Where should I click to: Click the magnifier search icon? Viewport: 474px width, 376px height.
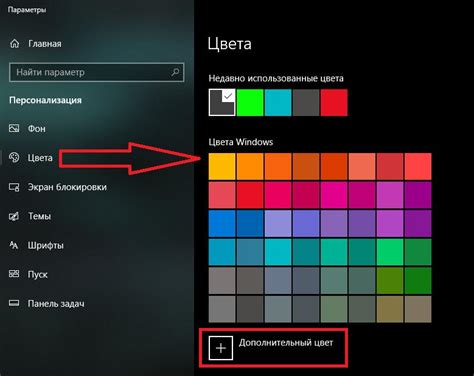[x=175, y=72]
